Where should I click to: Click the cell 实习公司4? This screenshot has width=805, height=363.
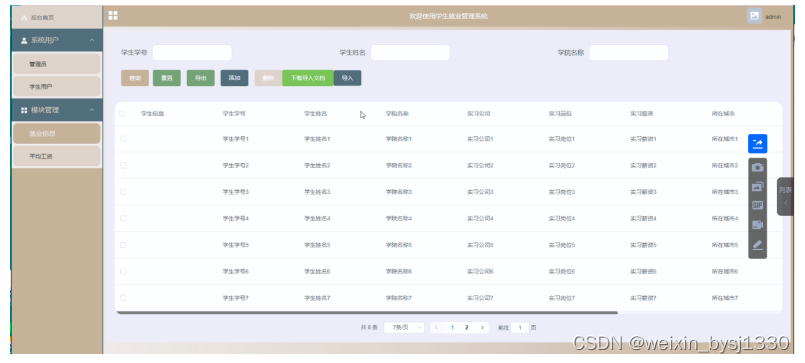(480, 218)
